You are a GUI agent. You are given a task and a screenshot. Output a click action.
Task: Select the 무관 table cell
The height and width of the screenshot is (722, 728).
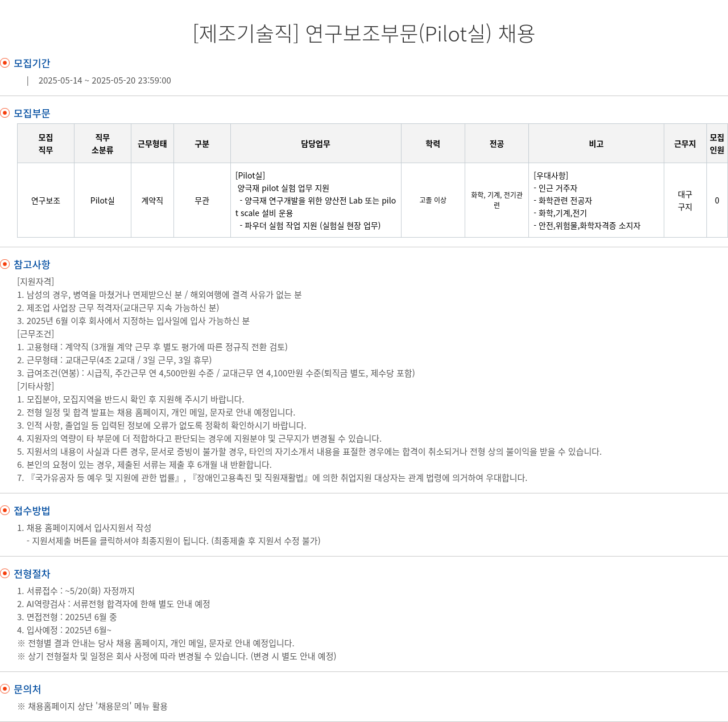click(x=202, y=200)
